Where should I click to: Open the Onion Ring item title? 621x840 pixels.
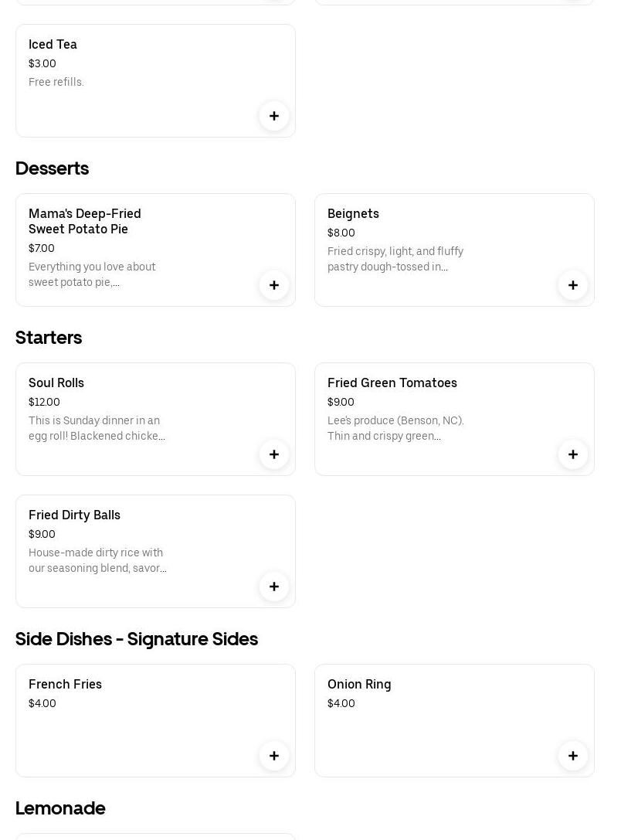click(x=359, y=685)
